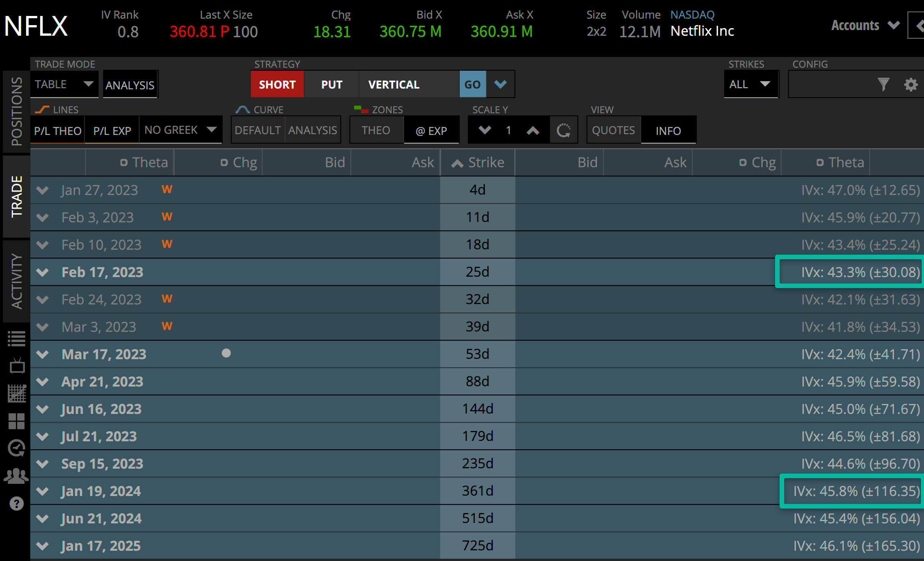Click the Scale Y reset refresh icon
The image size is (924, 561).
[x=564, y=130]
